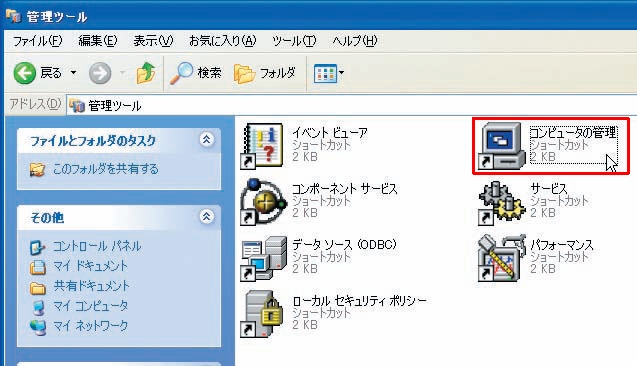Image resolution: width=637 pixels, height=366 pixels.
Task: Select the コンピュータの管理 shortcut icon
Action: pos(501,145)
